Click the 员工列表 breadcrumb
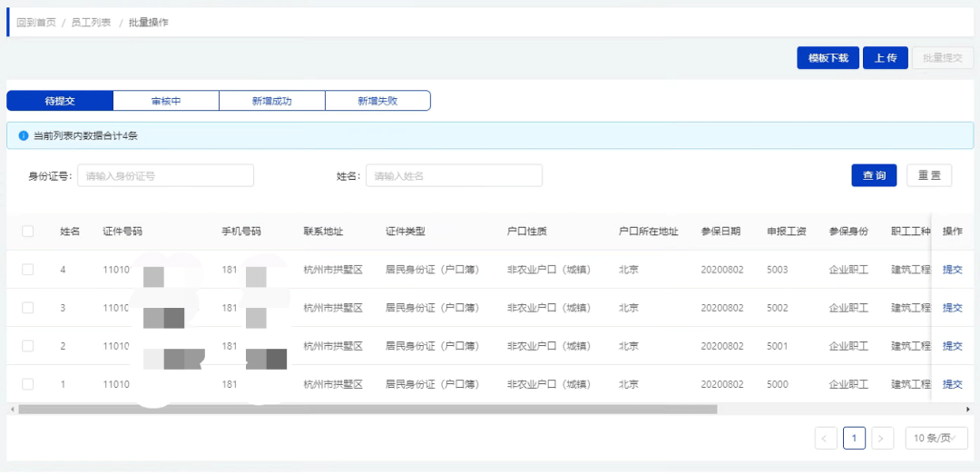This screenshot has height=475, width=980. pos(92,23)
